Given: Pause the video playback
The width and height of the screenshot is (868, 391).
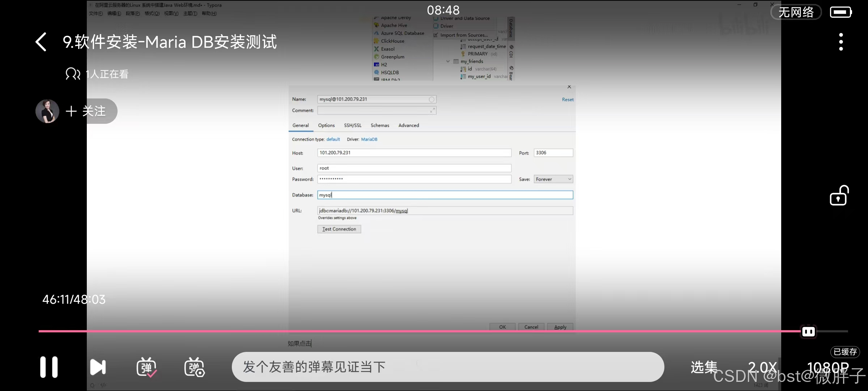Looking at the screenshot, I should (49, 367).
